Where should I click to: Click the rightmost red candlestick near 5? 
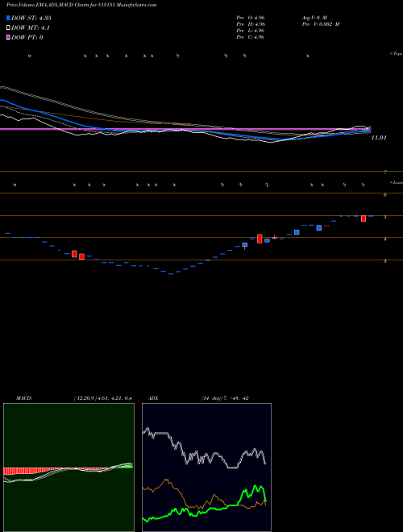[x=364, y=218]
